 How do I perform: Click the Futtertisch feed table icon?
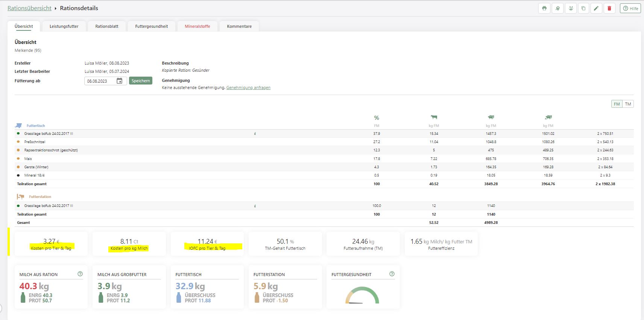18,125
